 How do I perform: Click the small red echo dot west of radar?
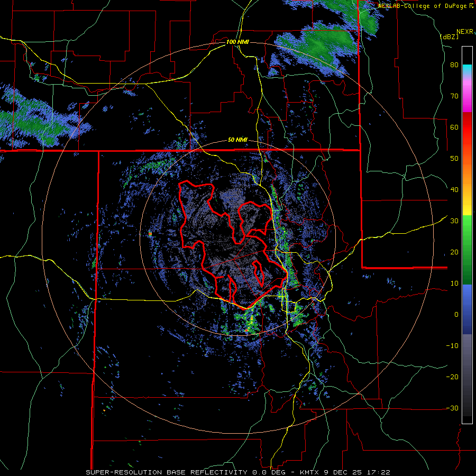(150, 234)
